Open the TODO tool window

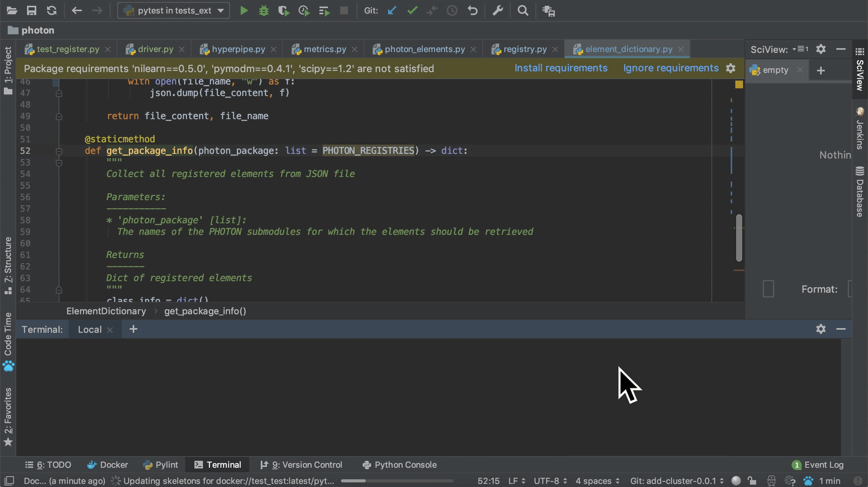(48, 465)
